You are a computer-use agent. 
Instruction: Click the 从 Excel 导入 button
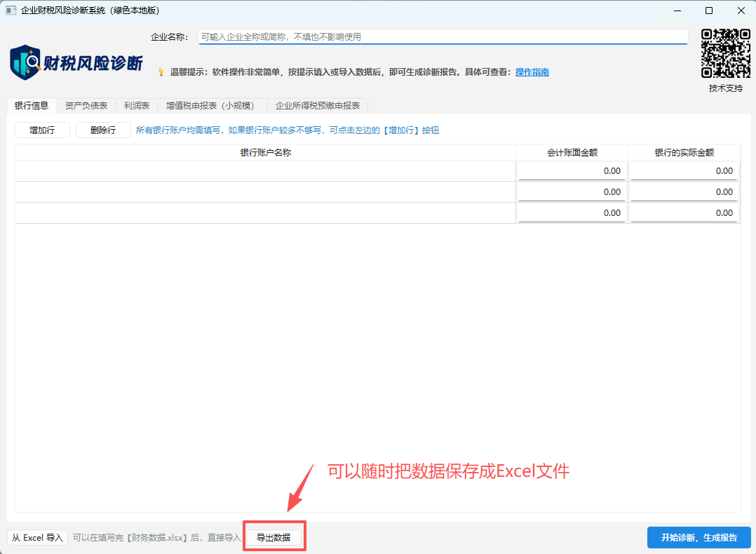coord(38,537)
